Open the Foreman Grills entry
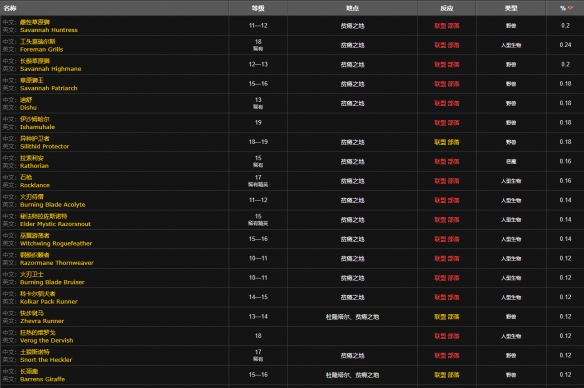 pos(42,49)
